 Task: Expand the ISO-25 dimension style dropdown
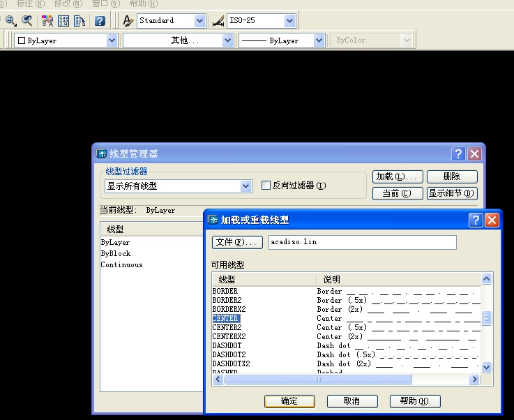(289, 21)
